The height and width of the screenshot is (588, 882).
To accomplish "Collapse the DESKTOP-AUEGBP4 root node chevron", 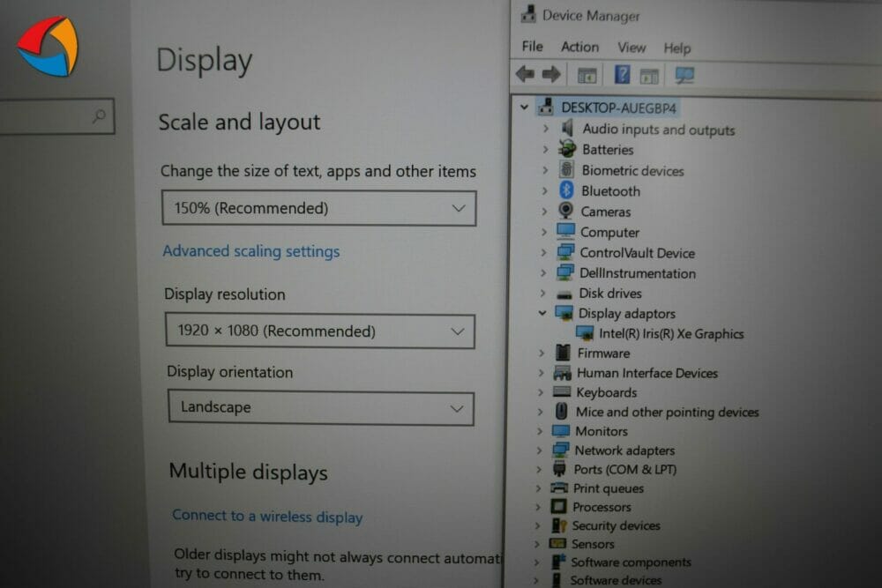I will click(524, 107).
